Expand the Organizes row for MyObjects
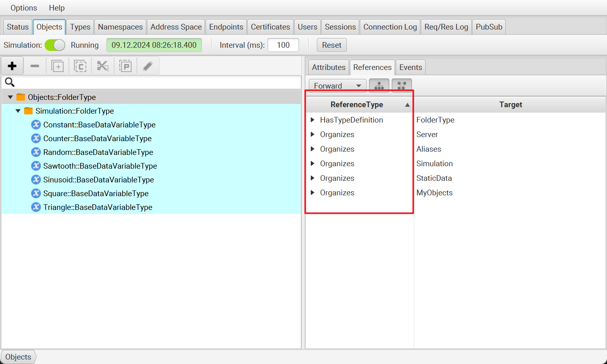 click(x=312, y=193)
